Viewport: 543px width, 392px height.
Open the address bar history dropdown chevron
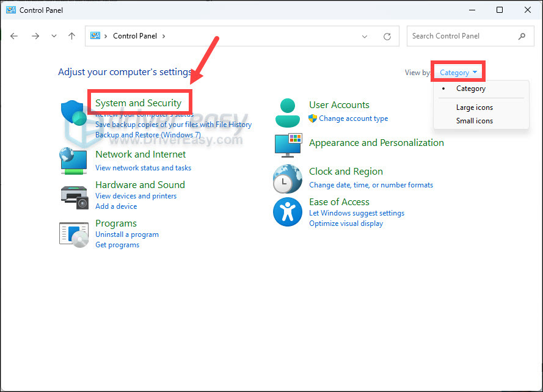tap(365, 37)
